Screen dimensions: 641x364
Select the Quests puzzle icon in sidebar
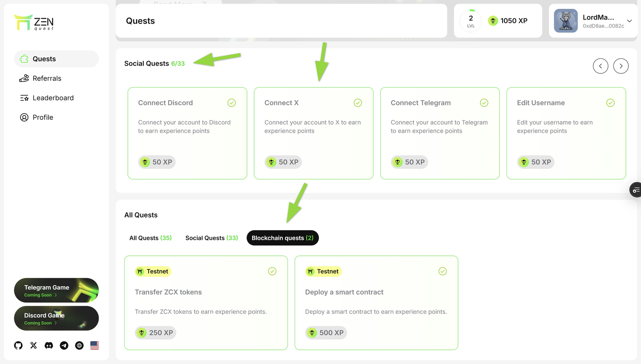24,59
